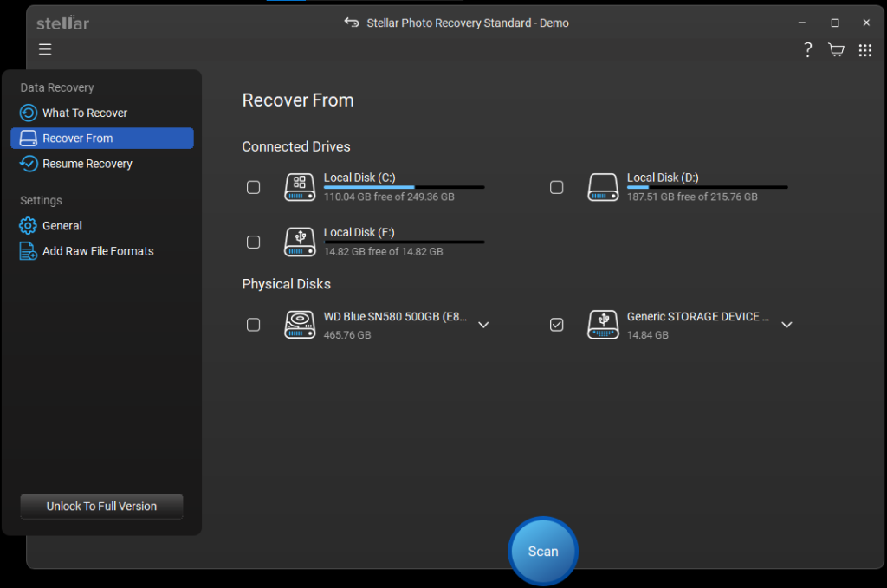Click the Resume Recovery icon
The width and height of the screenshot is (887, 588).
pyautogui.click(x=29, y=164)
